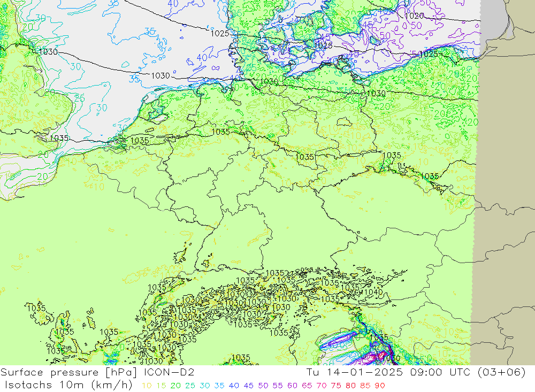This screenshot has height=392, width=535.
Task: Click the 'Tu 14-01-2025' date text
Action: click(355, 372)
